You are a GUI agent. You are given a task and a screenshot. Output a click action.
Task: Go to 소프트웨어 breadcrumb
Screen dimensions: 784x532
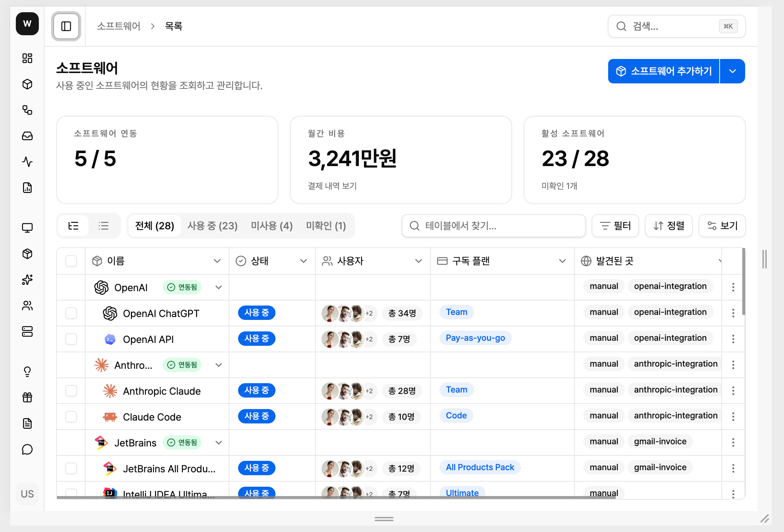pos(119,26)
